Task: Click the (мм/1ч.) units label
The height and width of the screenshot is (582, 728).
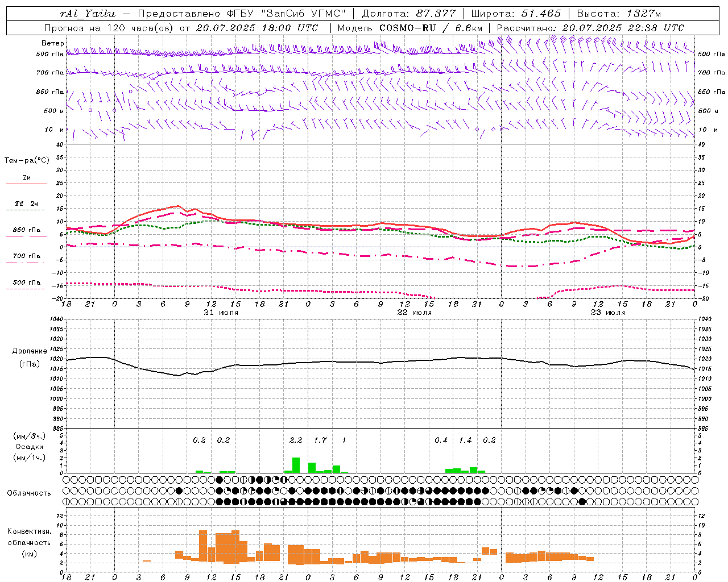Action: (29, 458)
